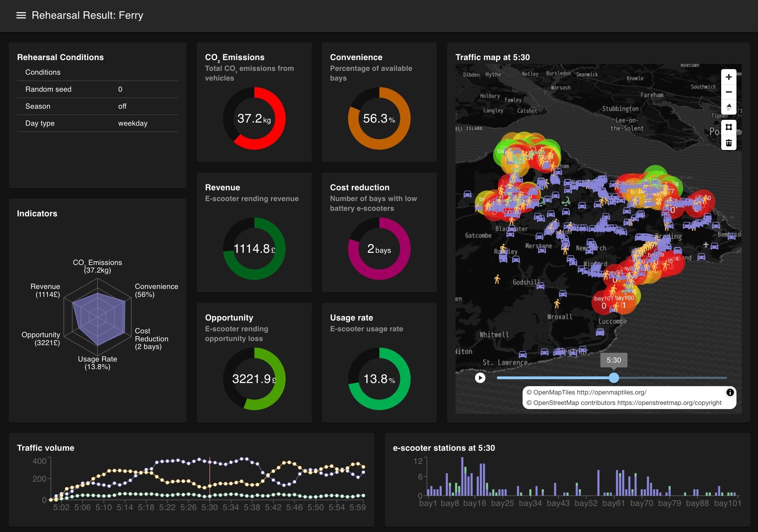The width and height of the screenshot is (758, 532).
Task: Click the bay100 label on the map
Action: 625,298
